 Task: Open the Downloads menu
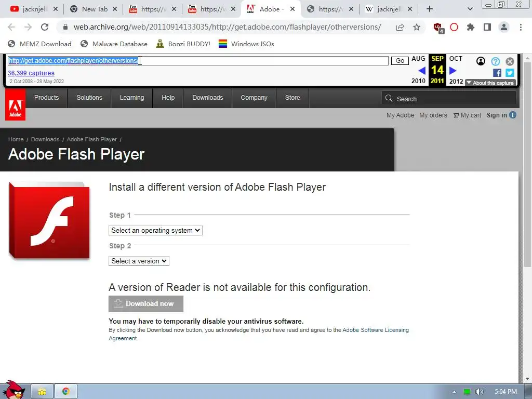[x=208, y=98]
